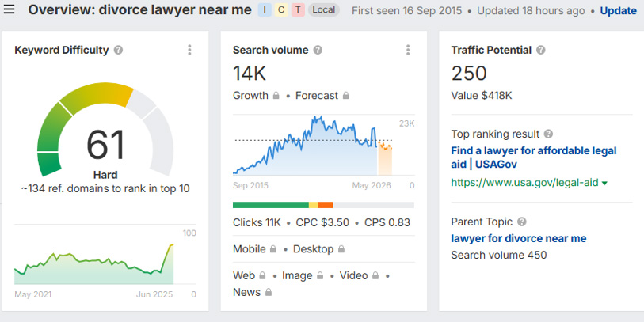Click the yellow C intent badge
The image size is (644, 322).
(281, 9)
